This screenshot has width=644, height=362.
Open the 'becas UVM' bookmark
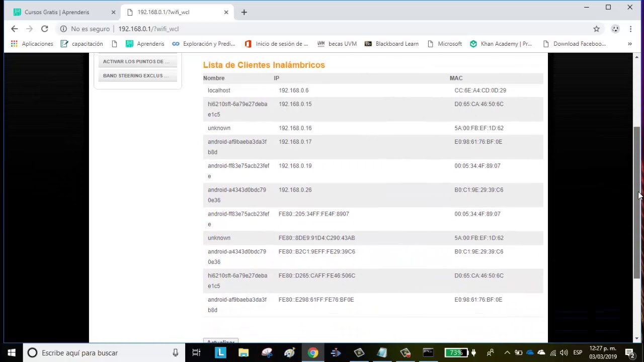(x=337, y=44)
